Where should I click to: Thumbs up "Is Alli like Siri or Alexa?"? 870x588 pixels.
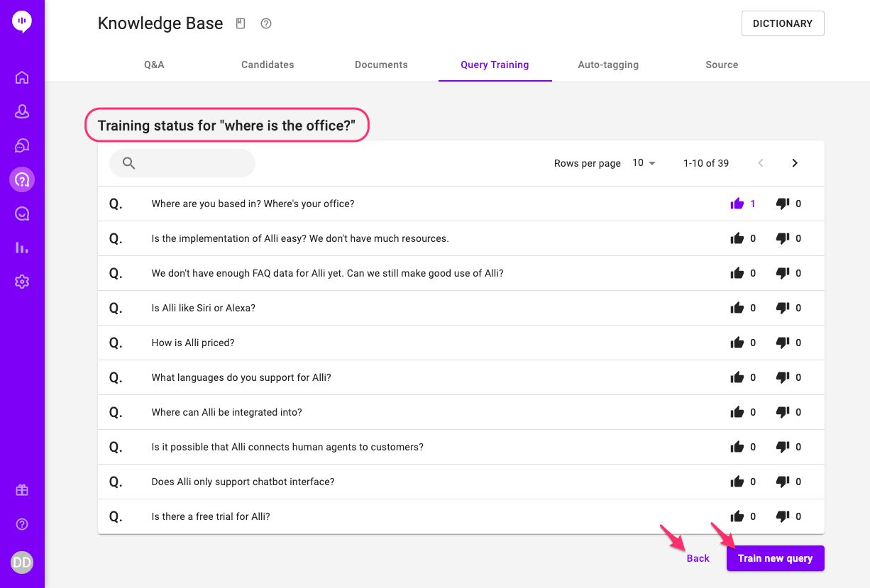[x=737, y=308]
